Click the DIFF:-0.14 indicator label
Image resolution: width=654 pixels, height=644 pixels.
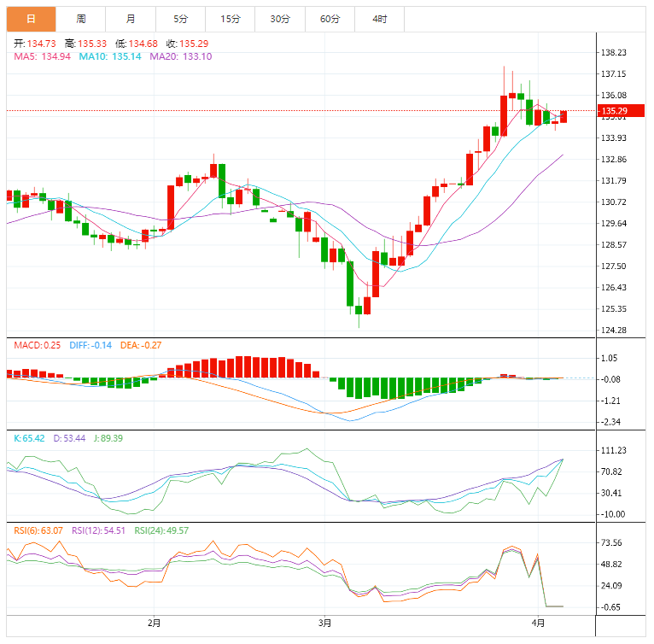(91, 346)
